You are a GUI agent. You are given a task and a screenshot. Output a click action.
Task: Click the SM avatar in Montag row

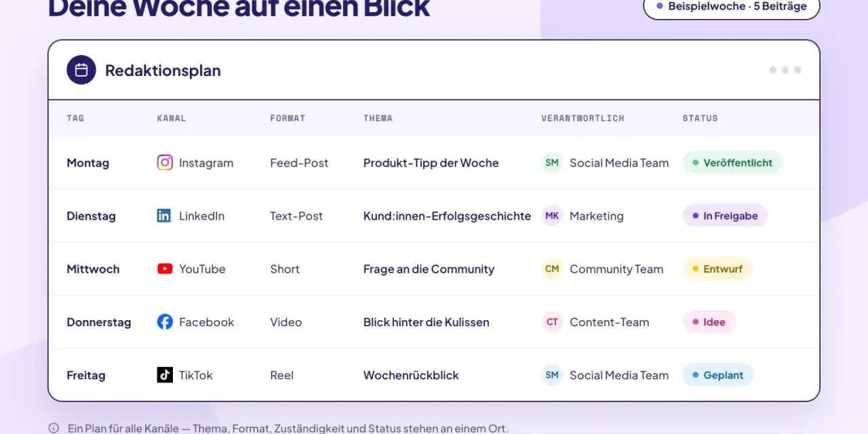tap(552, 163)
